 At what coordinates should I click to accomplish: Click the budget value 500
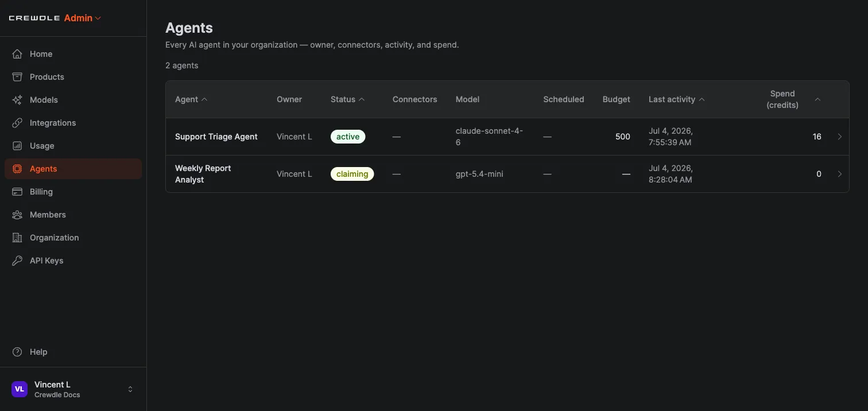tap(623, 137)
